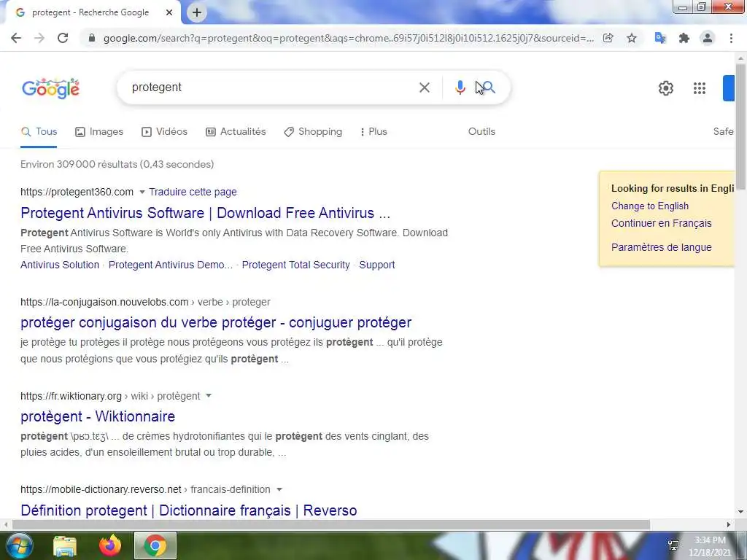The image size is (747, 560).
Task: Click the horizontal scrollbar thumb
Action: (331, 524)
